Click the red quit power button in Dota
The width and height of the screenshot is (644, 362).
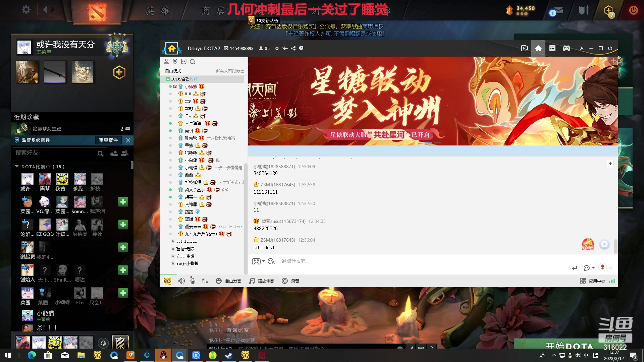coord(633,10)
